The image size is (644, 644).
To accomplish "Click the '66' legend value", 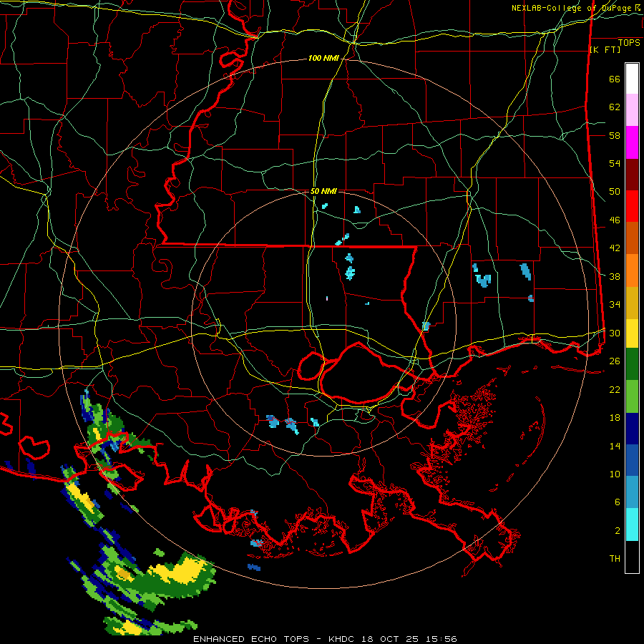I will pyautogui.click(x=615, y=79).
